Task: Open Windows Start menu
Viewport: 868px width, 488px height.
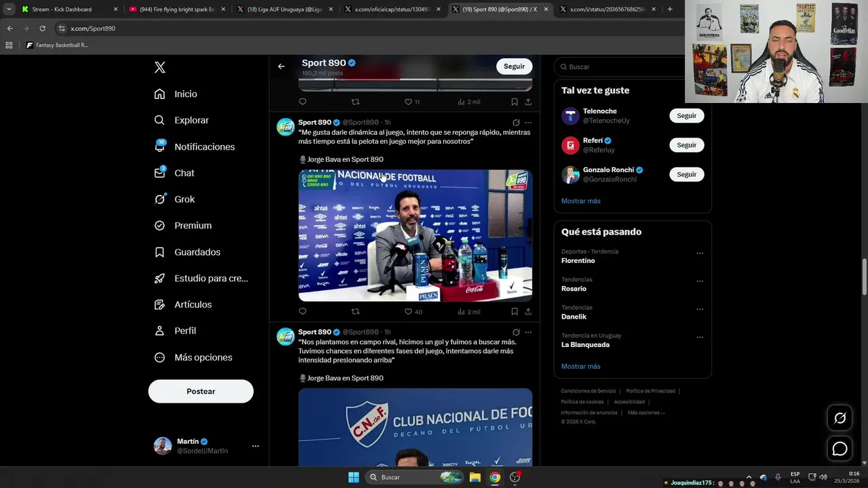Action: click(353, 477)
